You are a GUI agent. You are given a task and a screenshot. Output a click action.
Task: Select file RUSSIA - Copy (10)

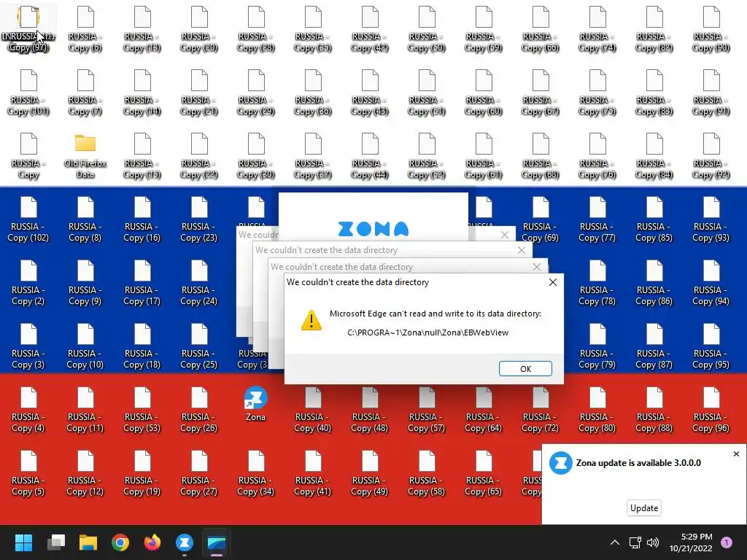click(x=85, y=346)
